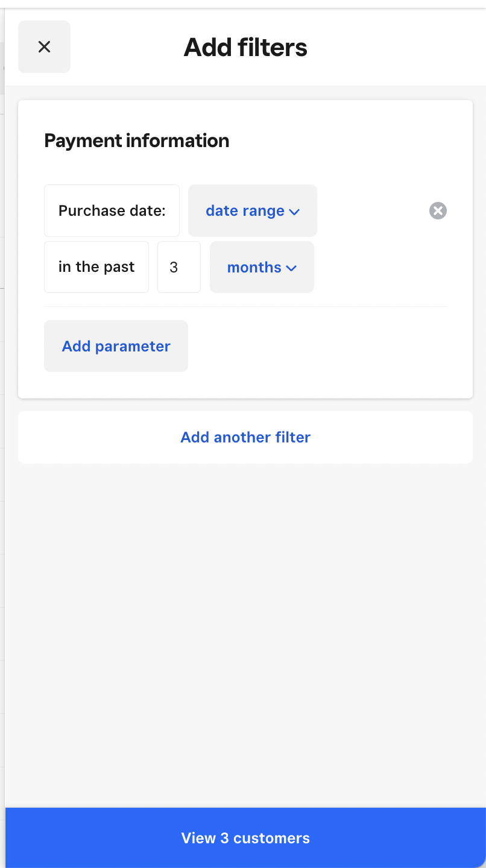Click the number 3 input field
Screen dimensions: 486x868
[178, 267]
